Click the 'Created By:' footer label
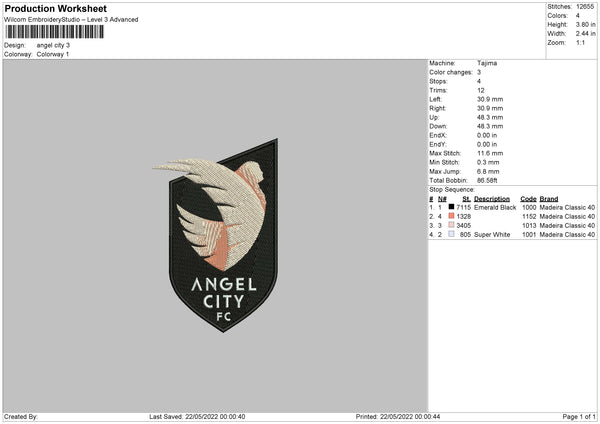Viewport: 600px width, 424px height. [21, 416]
